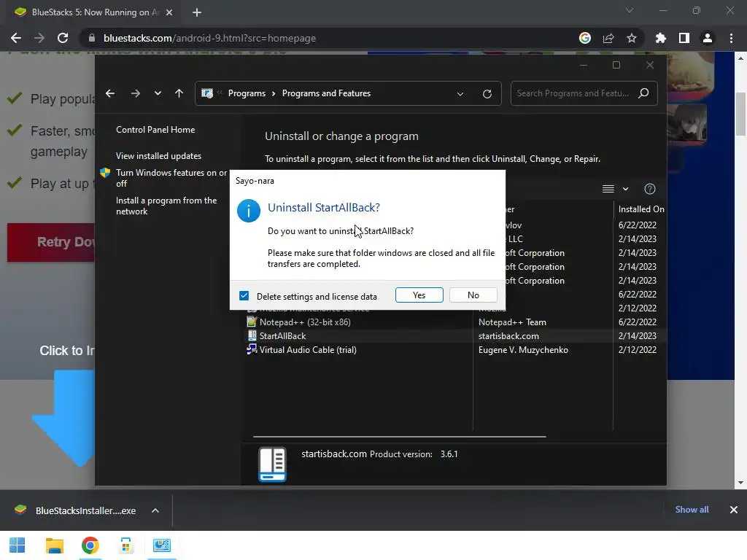The image size is (747, 560).
Task: Open a new Chrome tab
Action: point(197,12)
